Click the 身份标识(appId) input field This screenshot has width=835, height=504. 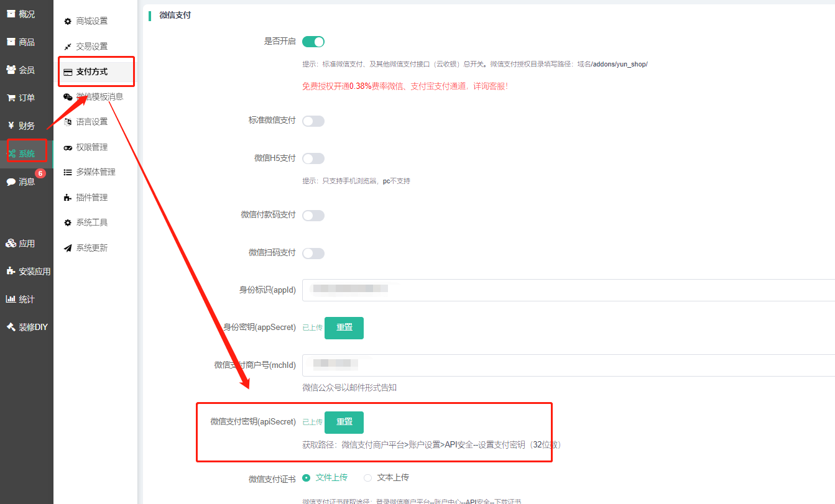click(568, 290)
